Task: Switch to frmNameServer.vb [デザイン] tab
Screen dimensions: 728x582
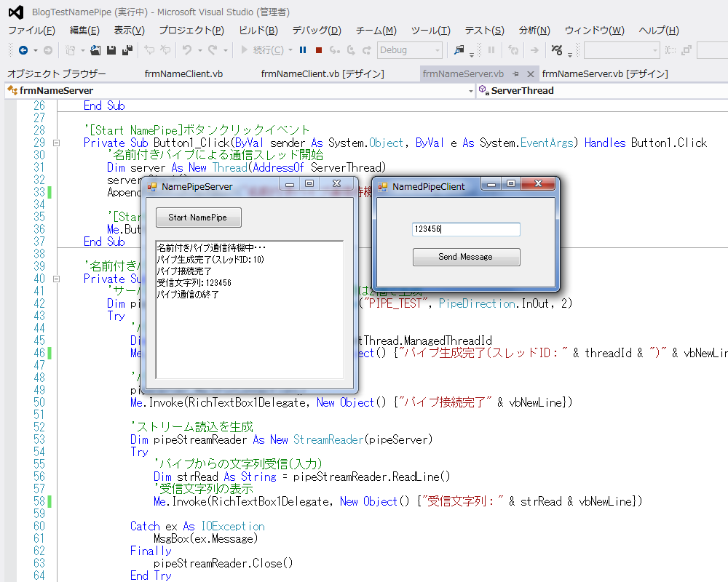Action: pyautogui.click(x=605, y=73)
